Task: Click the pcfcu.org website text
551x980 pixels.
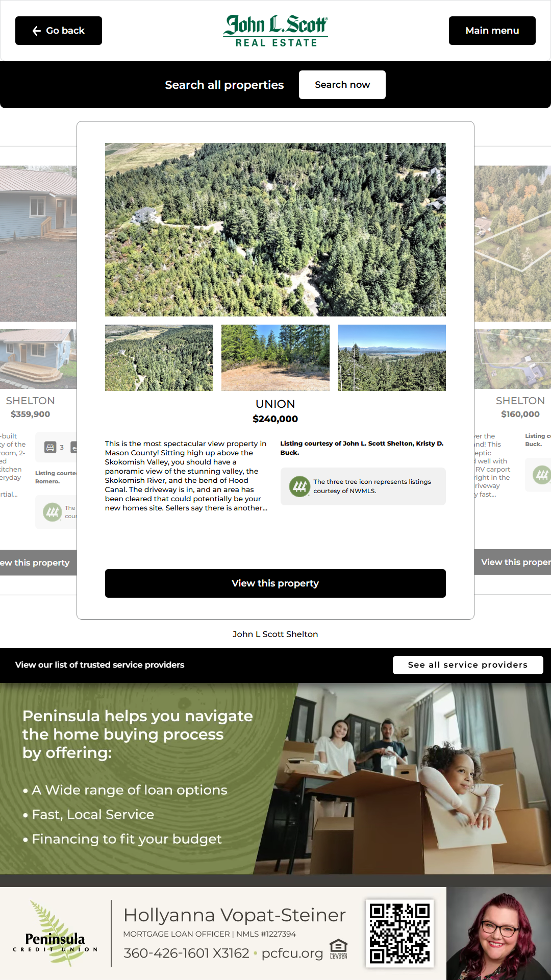Action: pos(292,953)
